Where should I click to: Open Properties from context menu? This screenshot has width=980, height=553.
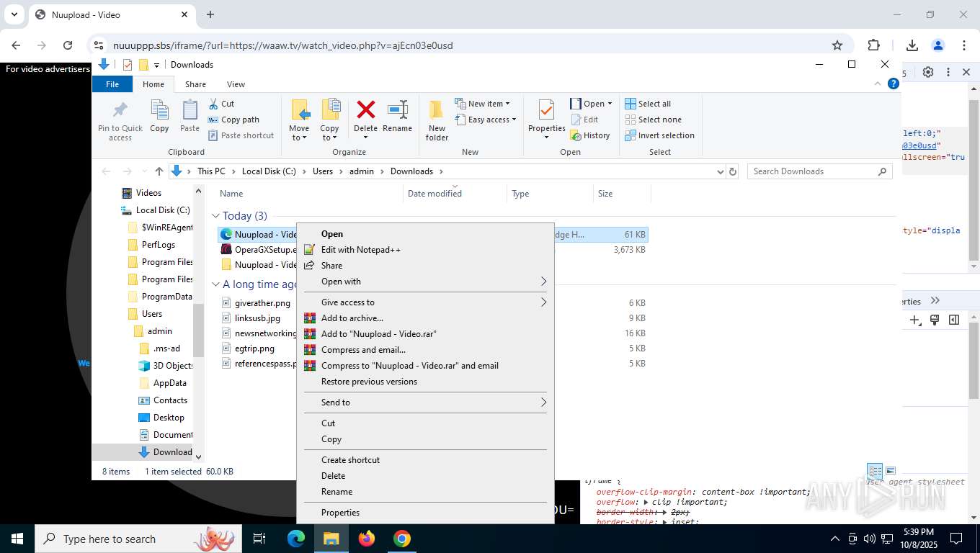tap(425, 513)
